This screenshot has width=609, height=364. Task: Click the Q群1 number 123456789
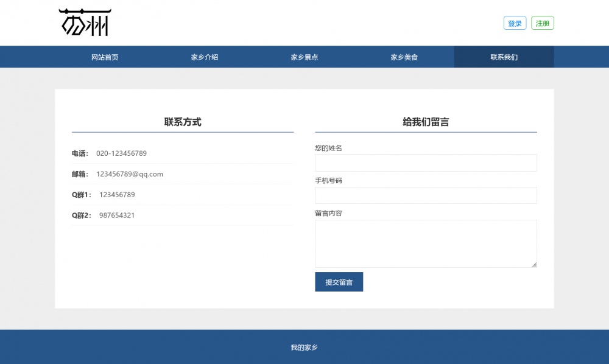117,195
